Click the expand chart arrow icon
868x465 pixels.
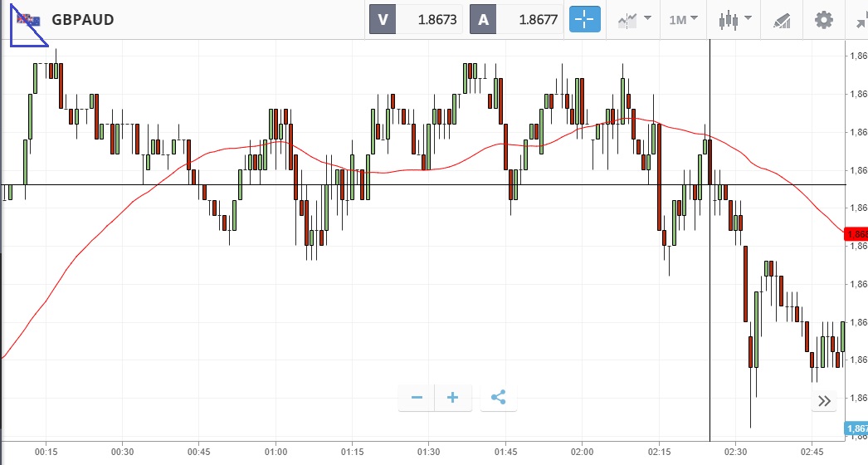click(861, 20)
